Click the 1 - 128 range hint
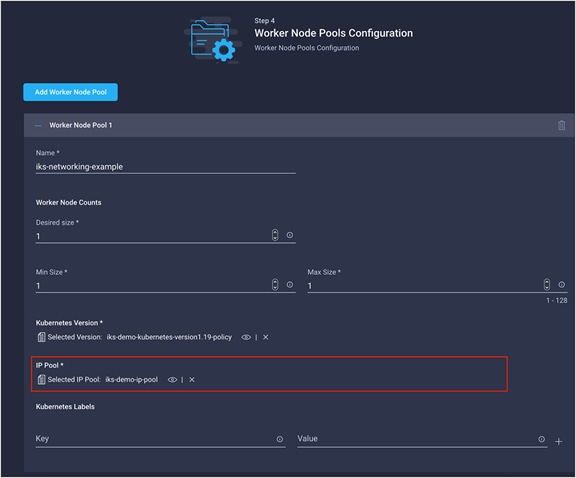The width and height of the screenshot is (576, 478). (557, 301)
